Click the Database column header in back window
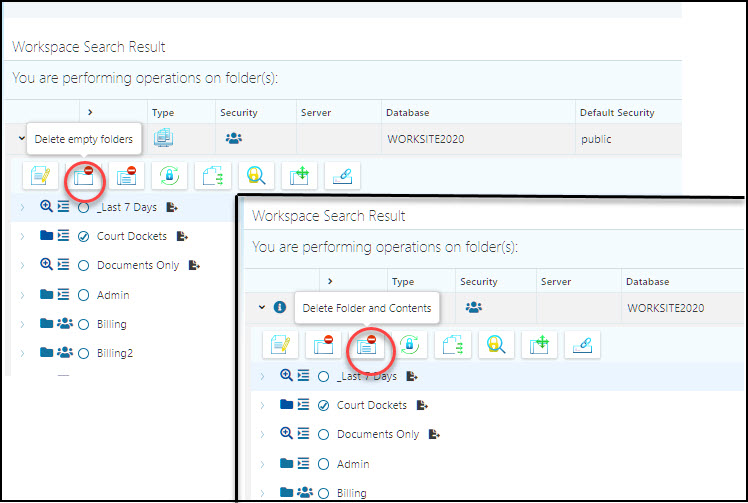The width and height of the screenshot is (748, 503). pos(407,113)
